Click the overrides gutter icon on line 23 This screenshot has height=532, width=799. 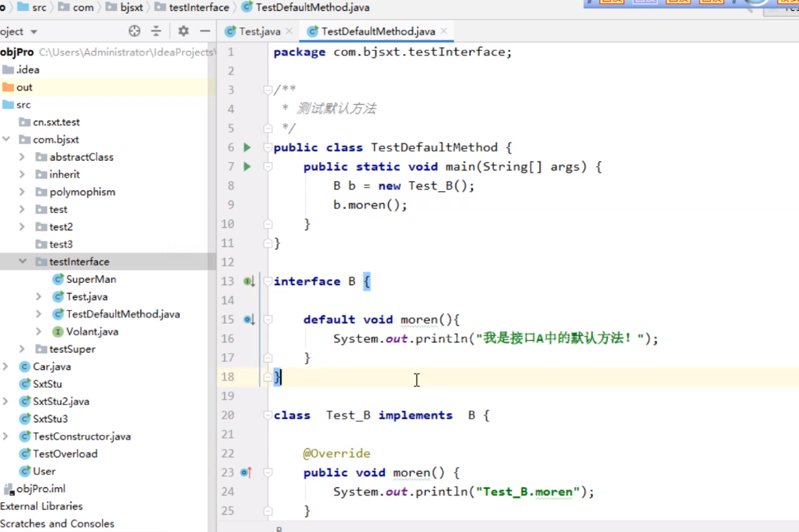tap(247, 472)
